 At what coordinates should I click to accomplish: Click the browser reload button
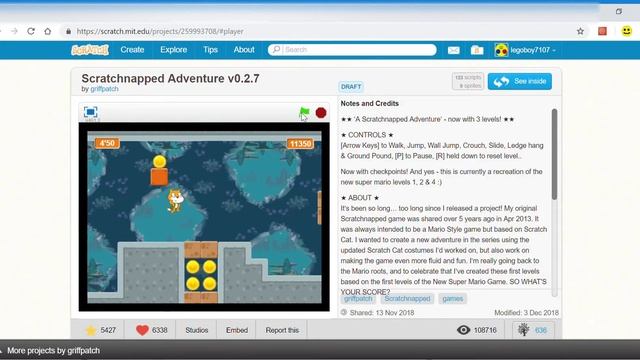pos(31,31)
